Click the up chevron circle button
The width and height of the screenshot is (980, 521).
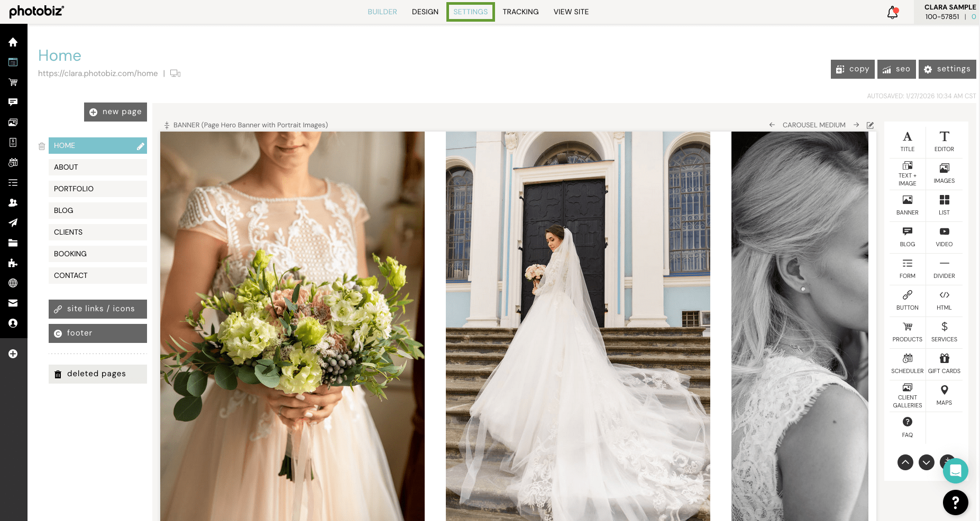905,462
